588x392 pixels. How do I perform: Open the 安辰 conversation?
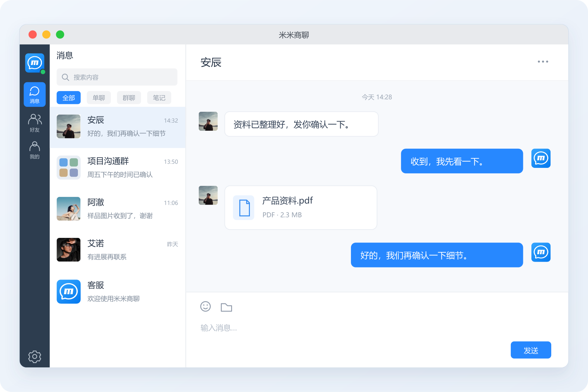tap(118, 127)
